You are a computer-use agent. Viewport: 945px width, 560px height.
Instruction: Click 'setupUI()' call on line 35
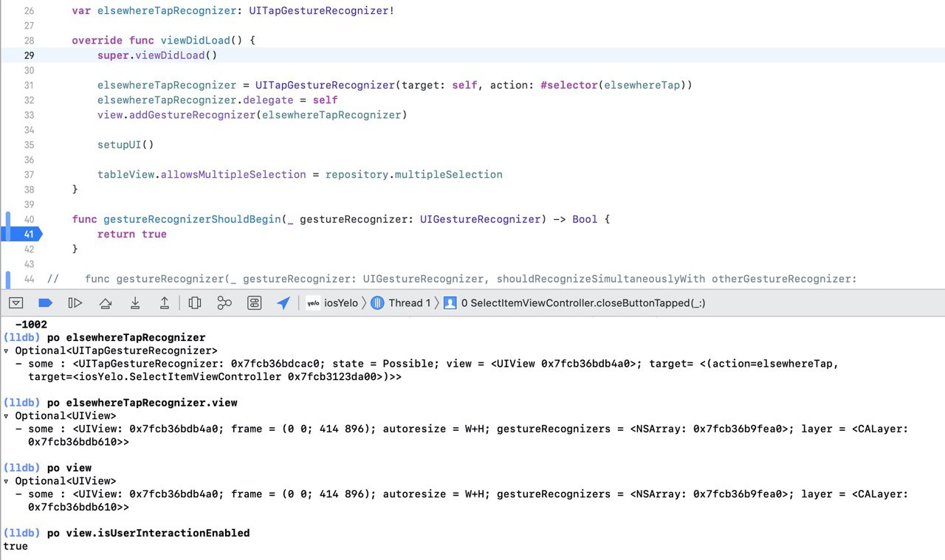tap(126, 145)
